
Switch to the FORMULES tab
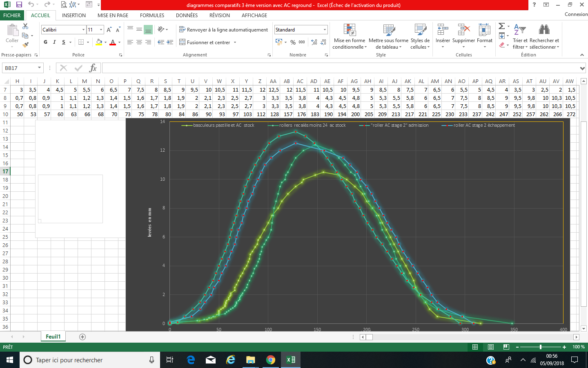[152, 15]
